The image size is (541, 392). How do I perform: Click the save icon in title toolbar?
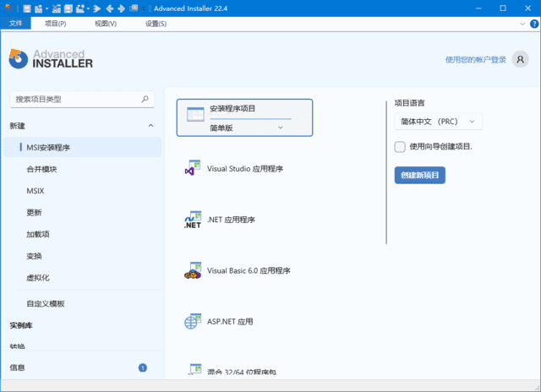27,8
